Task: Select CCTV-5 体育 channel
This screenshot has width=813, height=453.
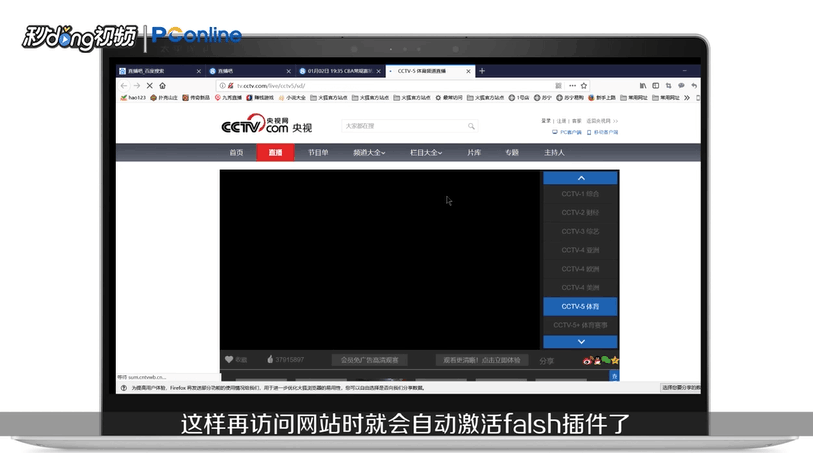Action: pos(580,306)
